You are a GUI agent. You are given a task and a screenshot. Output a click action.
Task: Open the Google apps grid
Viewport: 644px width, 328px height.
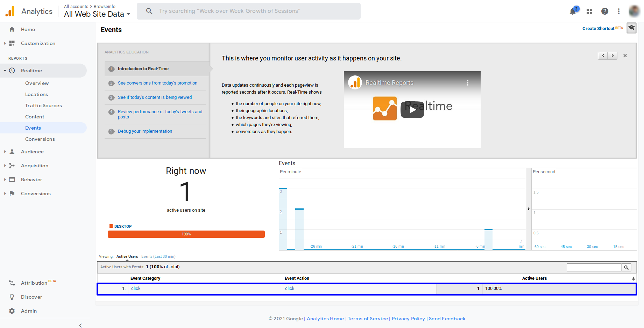pyautogui.click(x=589, y=11)
